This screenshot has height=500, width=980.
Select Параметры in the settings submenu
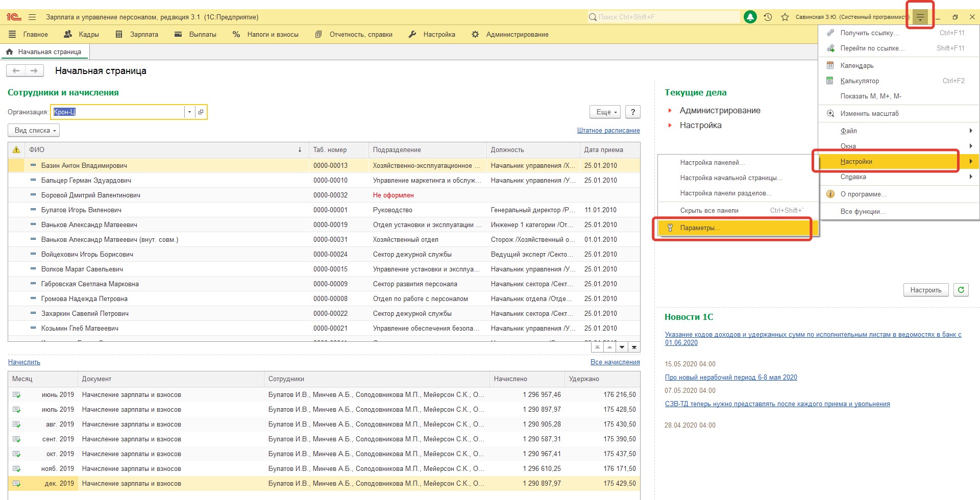coord(738,228)
